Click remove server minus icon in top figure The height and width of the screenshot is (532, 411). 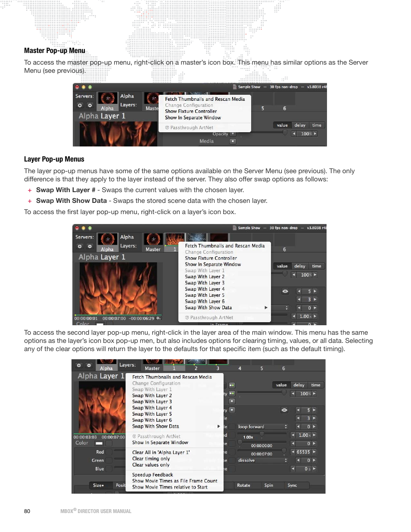click(90, 105)
